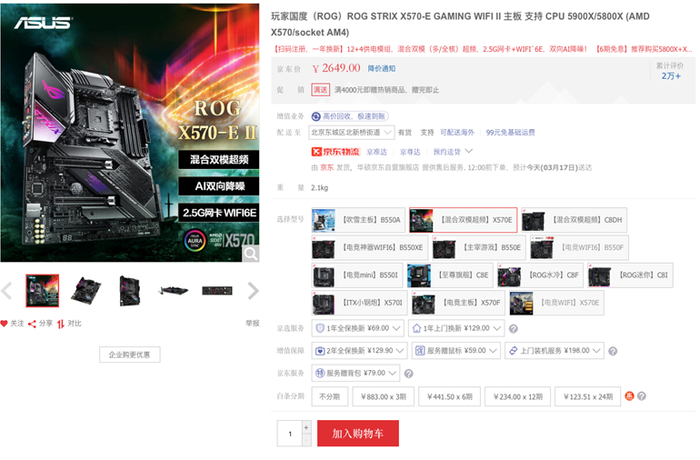Select the 不分期 no-installment option
Image resolution: width=700 pixels, height=460 pixels.
coord(330,397)
